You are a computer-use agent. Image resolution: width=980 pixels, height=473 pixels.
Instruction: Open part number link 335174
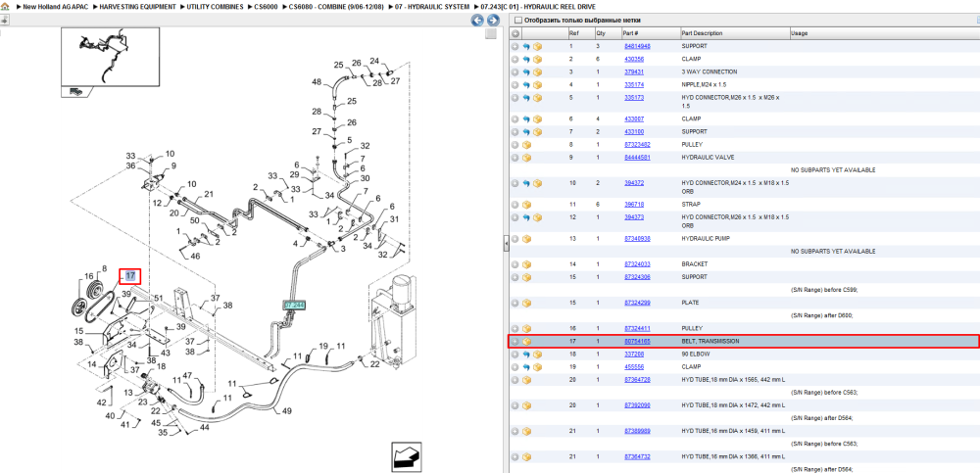634,85
